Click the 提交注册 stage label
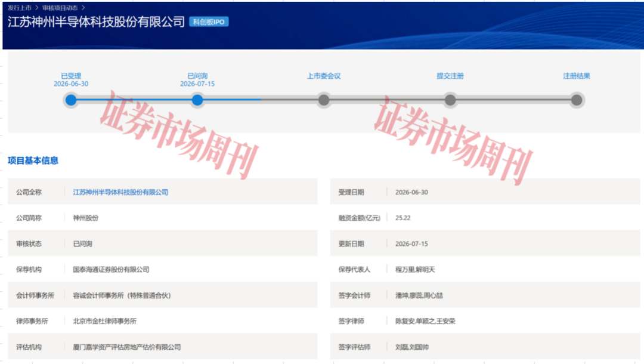 coord(450,76)
